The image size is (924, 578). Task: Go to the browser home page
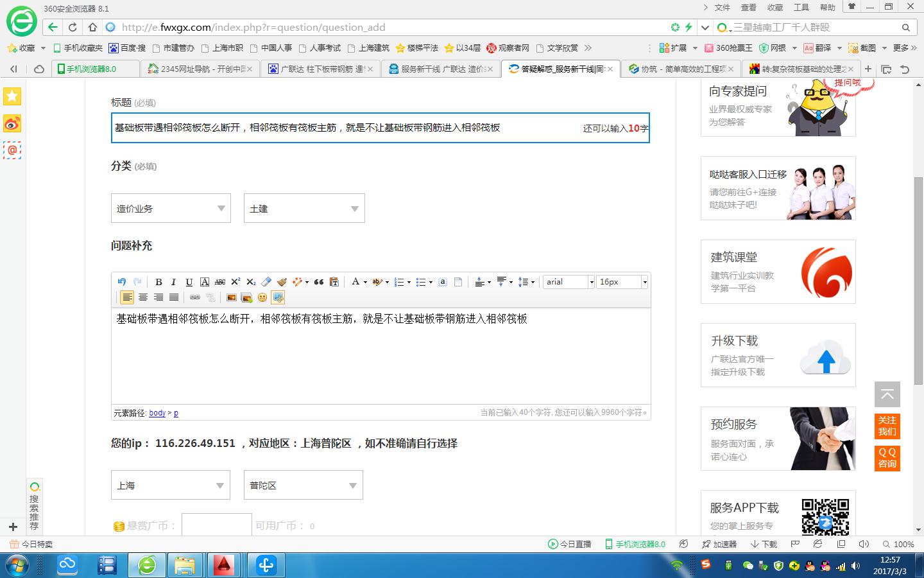[x=92, y=27]
